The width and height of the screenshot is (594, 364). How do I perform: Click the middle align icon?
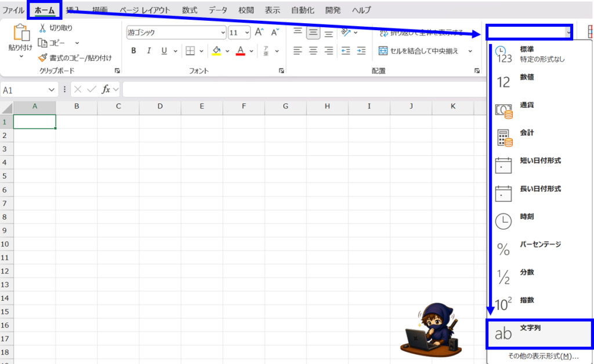pos(313,32)
